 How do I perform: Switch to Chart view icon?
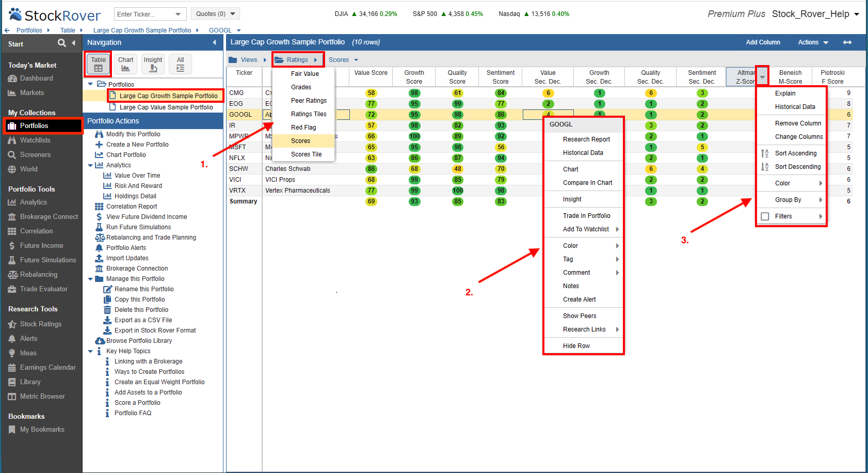(x=125, y=64)
